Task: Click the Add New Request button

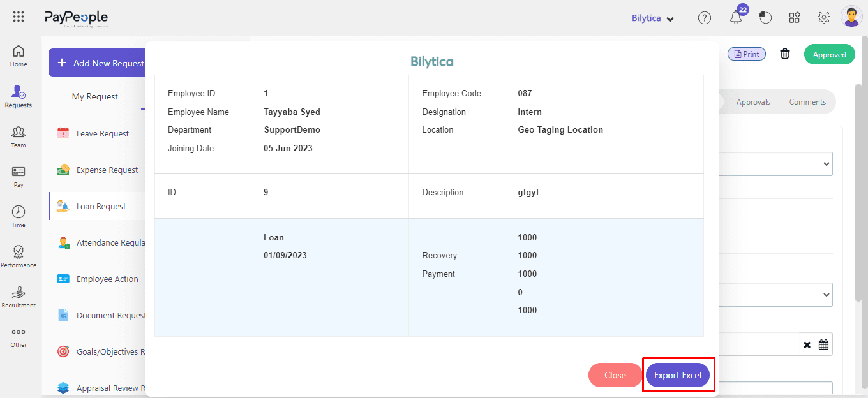Action: pos(99,63)
